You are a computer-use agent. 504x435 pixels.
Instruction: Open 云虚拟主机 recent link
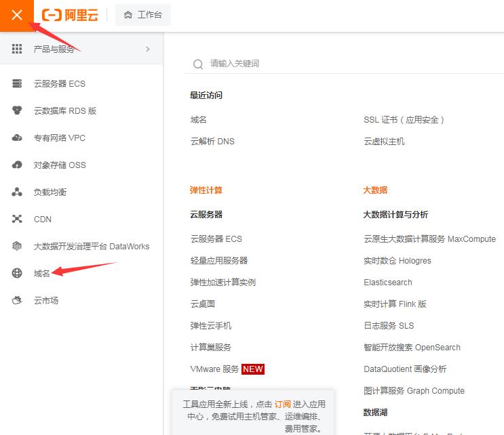[384, 141]
